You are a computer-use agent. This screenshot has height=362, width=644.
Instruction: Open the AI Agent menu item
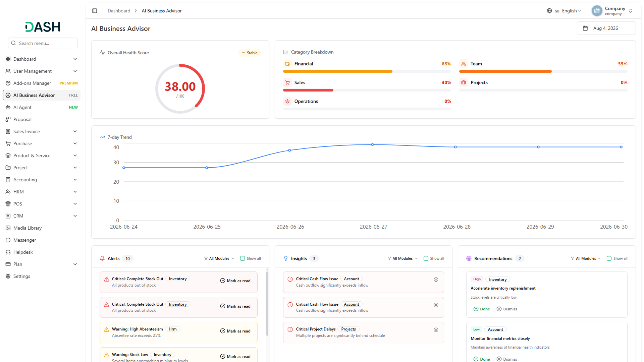point(42,107)
